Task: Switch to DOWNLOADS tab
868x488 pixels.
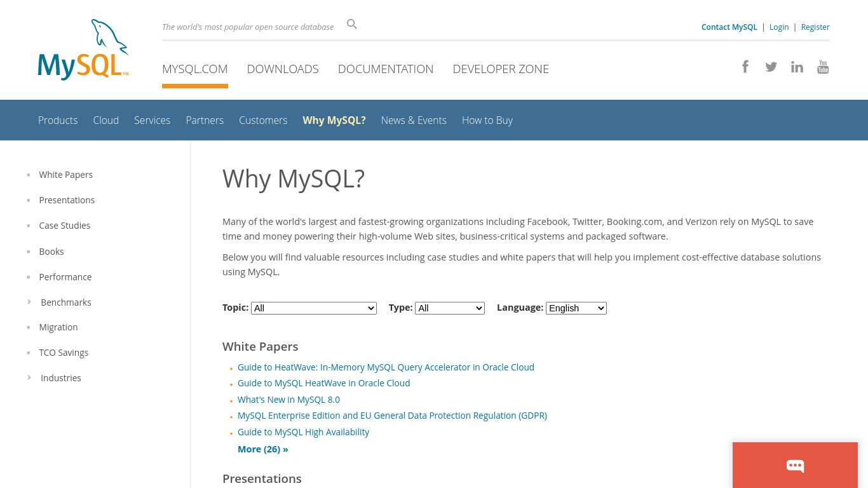Action: 283,69
